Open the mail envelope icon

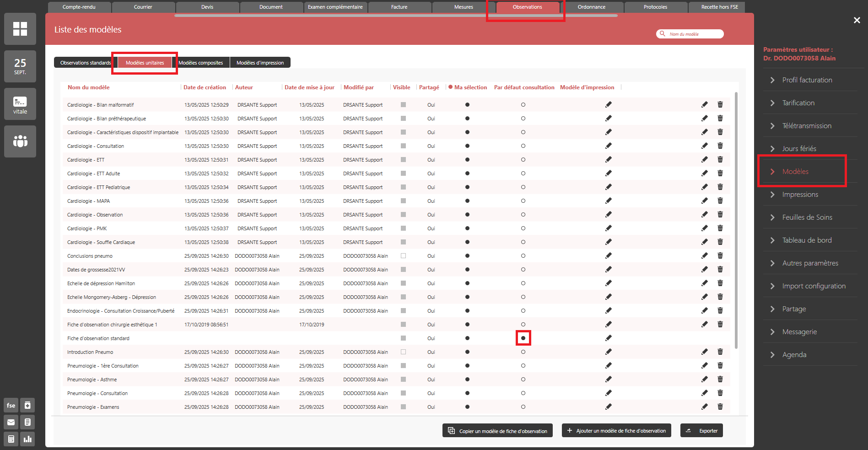11,422
